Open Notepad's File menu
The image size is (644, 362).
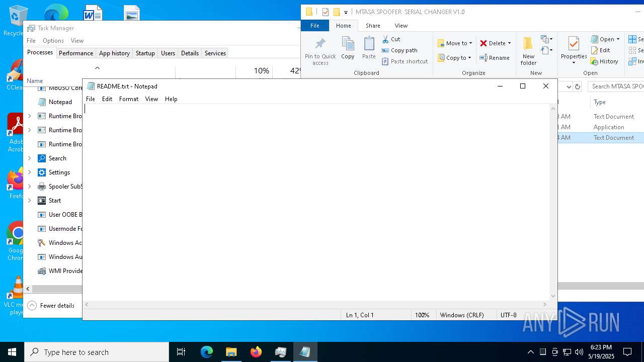point(91,99)
